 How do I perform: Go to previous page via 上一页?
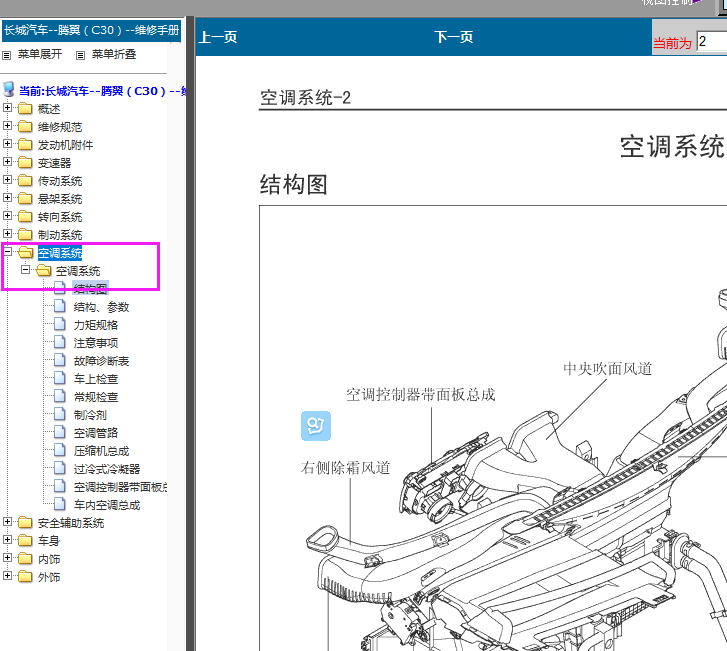pyautogui.click(x=218, y=37)
